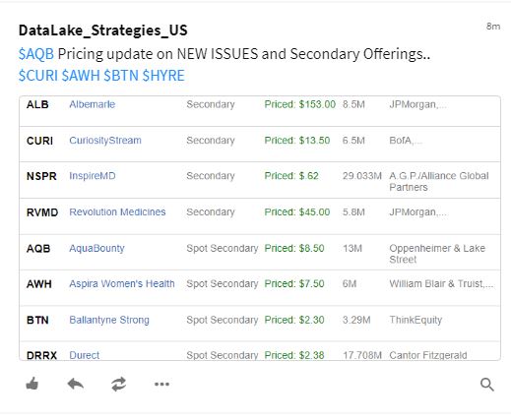Click Revolution Medicines company name
The width and height of the screenshot is (511, 420).
click(117, 212)
